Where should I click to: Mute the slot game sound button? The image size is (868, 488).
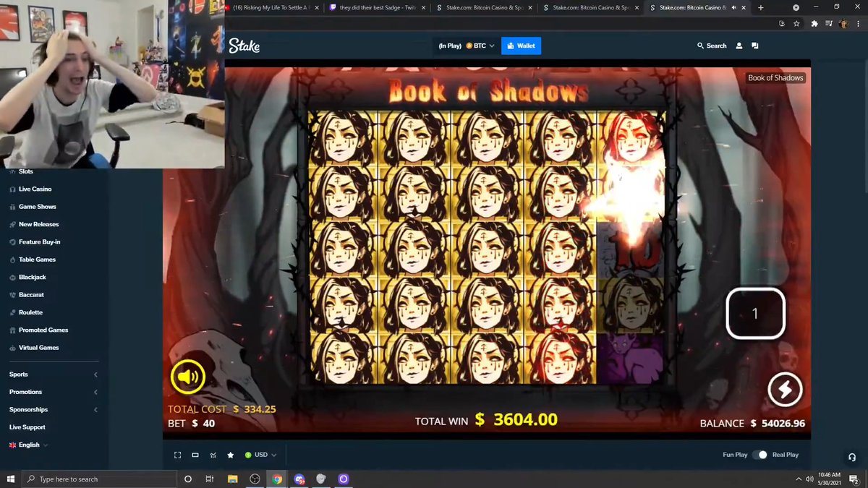(x=188, y=377)
